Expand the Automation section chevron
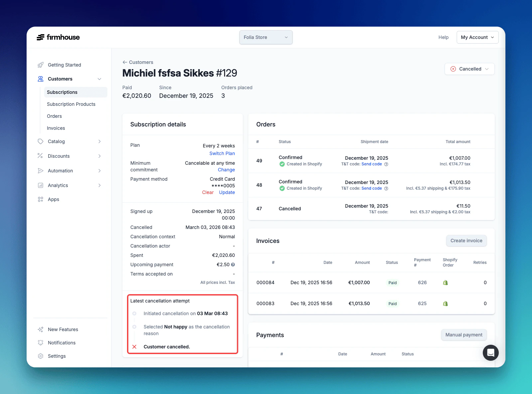The height and width of the screenshot is (394, 532). point(99,171)
